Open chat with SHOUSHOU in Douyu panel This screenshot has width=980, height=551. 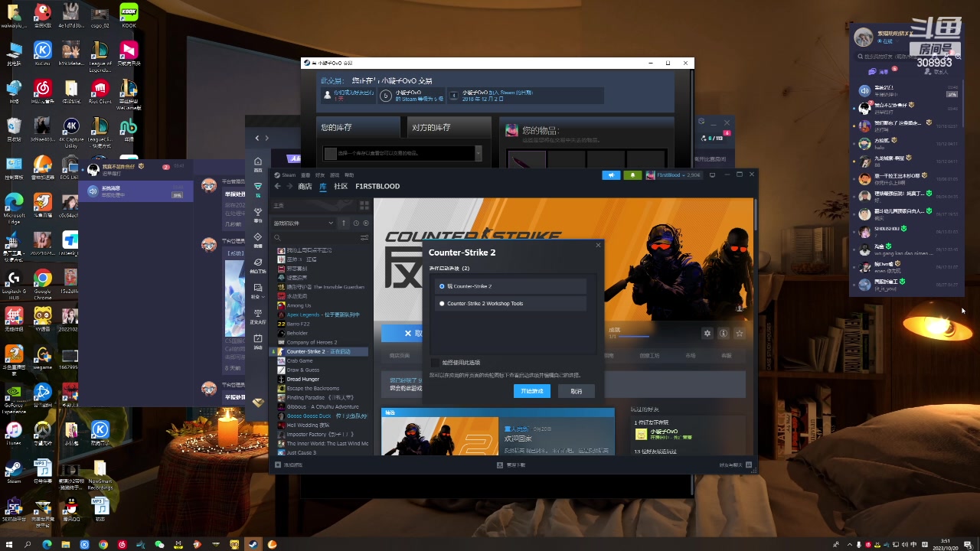[x=906, y=232]
